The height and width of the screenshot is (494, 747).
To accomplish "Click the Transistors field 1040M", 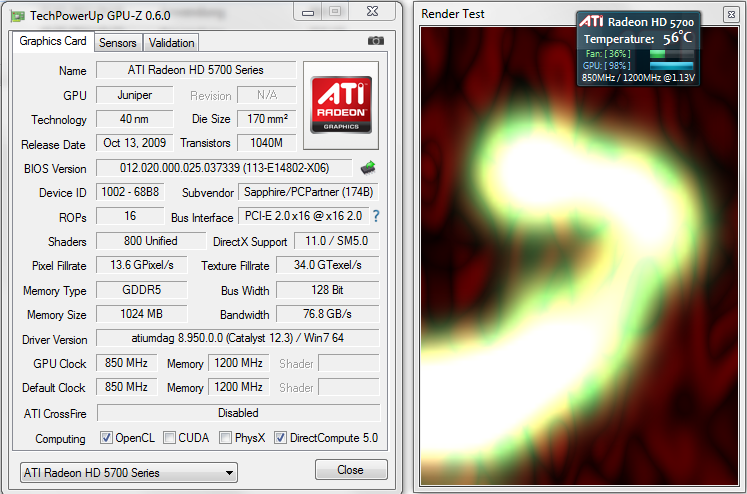I will coord(267,143).
